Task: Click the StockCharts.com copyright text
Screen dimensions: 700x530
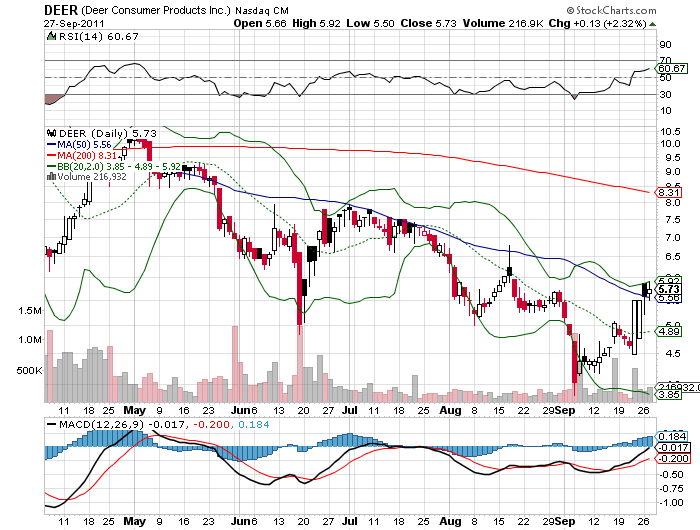Action: pos(611,10)
